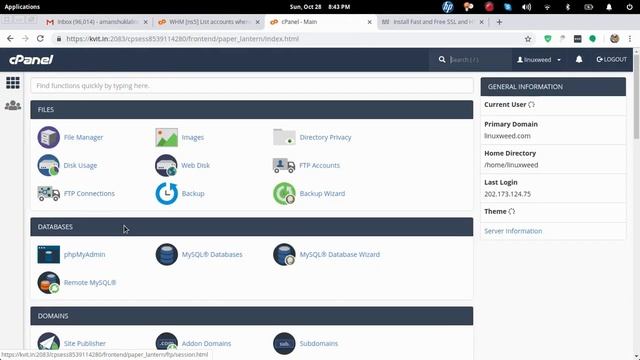
Task: Click the browser reload button
Action: (40, 38)
